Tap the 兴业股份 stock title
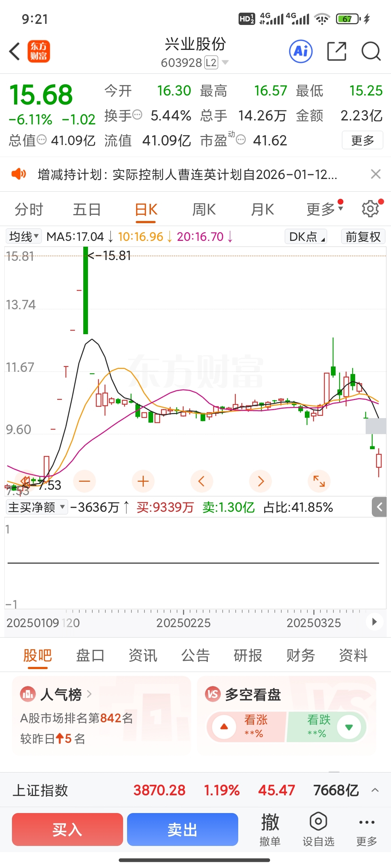The width and height of the screenshot is (391, 868). point(195,44)
